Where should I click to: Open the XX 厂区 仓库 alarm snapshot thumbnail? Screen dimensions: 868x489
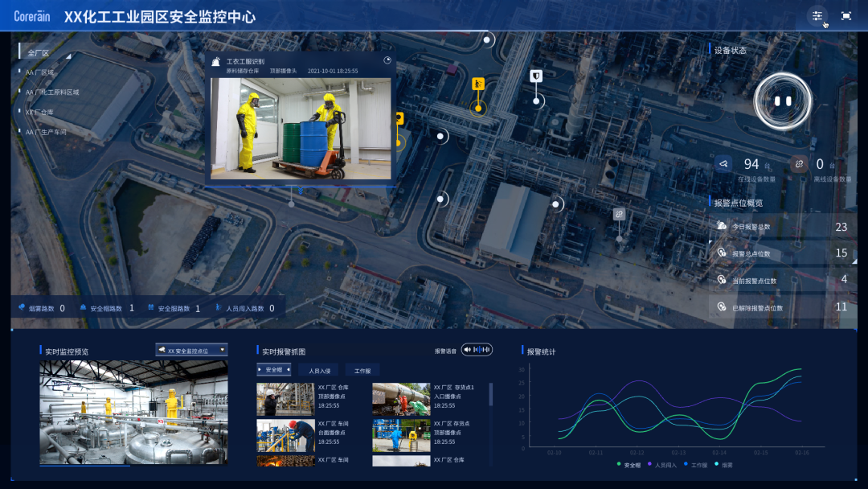[x=285, y=399]
